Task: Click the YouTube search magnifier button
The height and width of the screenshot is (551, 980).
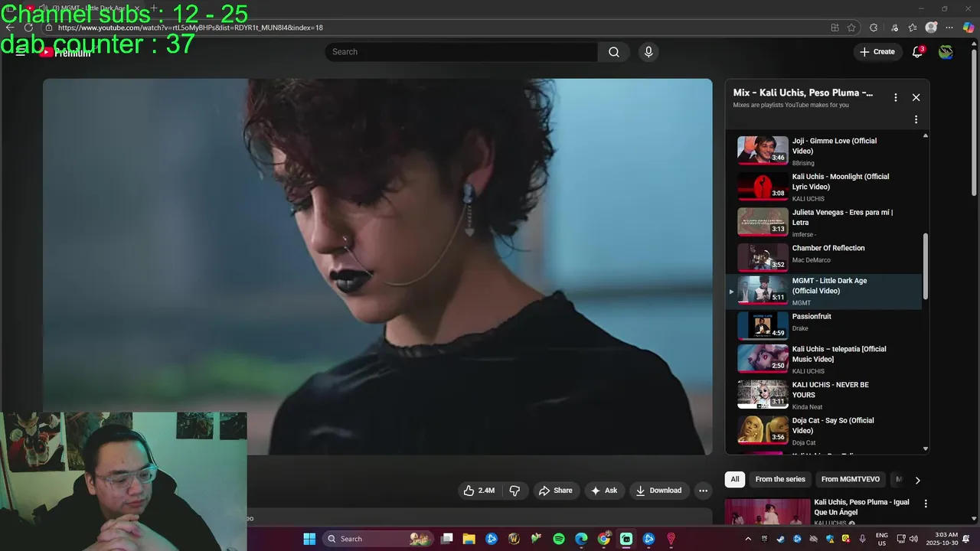Action: [614, 52]
